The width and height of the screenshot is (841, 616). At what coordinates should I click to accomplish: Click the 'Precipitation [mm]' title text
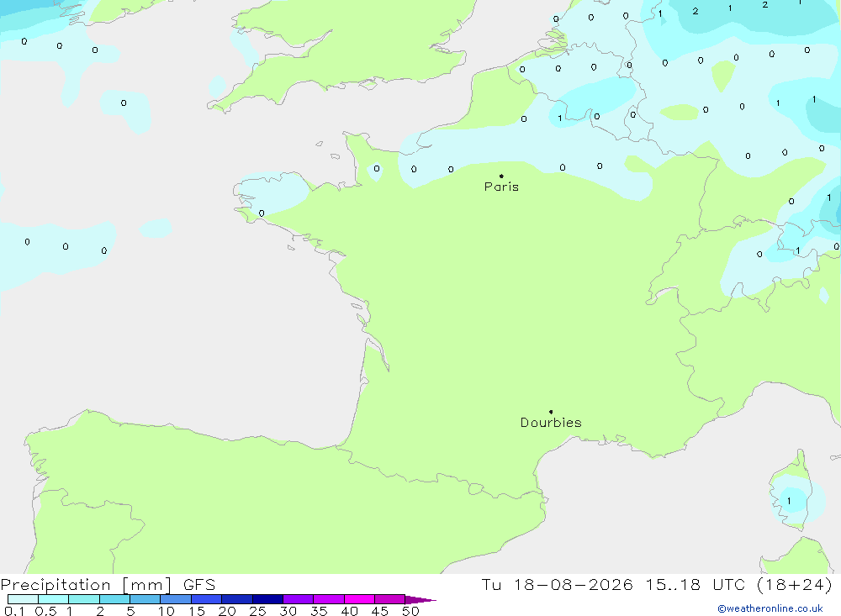pyautogui.click(x=86, y=585)
